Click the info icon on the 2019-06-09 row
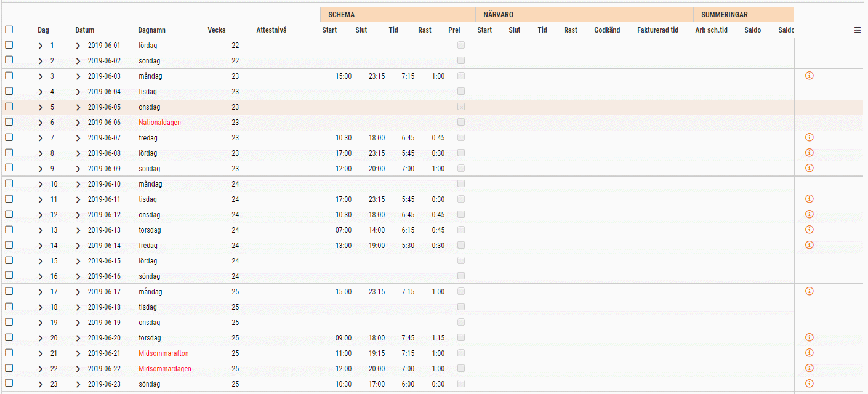 (x=810, y=168)
